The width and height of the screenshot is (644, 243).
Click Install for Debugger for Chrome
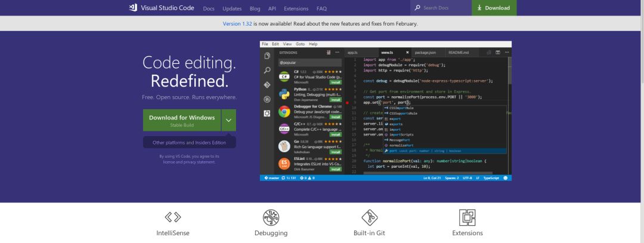coord(335,117)
